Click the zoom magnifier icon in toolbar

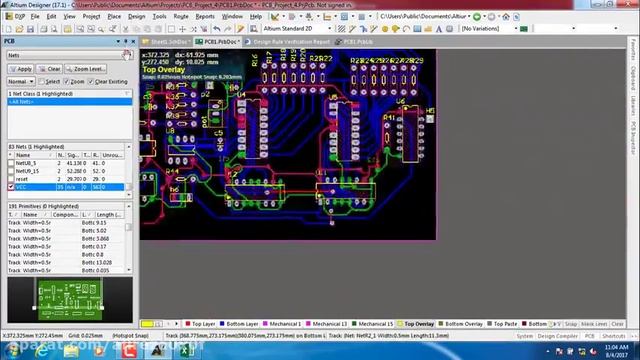coord(101,29)
